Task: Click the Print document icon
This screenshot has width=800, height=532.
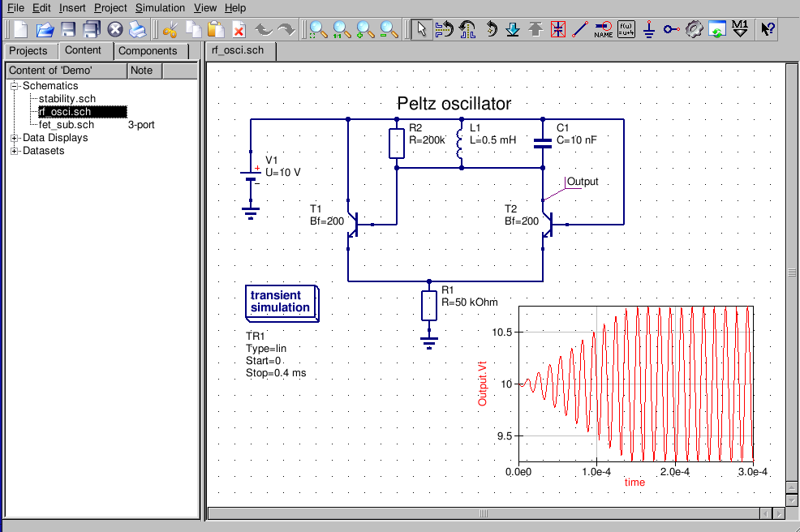Action: [139, 30]
